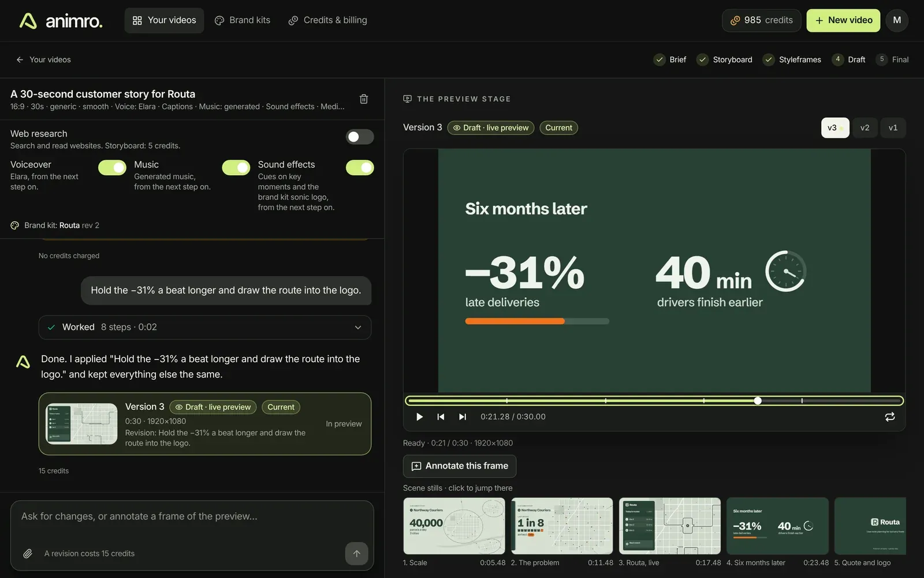The height and width of the screenshot is (578, 924).
Task: Select version v1
Action: (x=893, y=128)
